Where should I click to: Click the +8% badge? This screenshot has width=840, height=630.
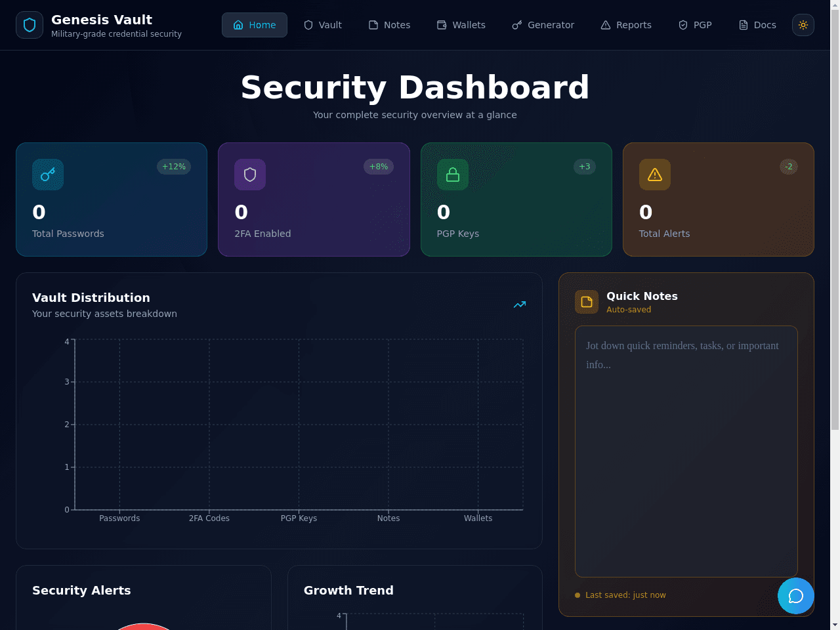(379, 167)
